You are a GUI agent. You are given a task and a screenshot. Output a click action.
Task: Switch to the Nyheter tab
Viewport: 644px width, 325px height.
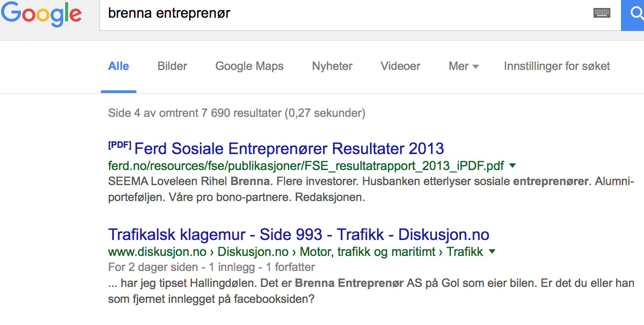332,66
